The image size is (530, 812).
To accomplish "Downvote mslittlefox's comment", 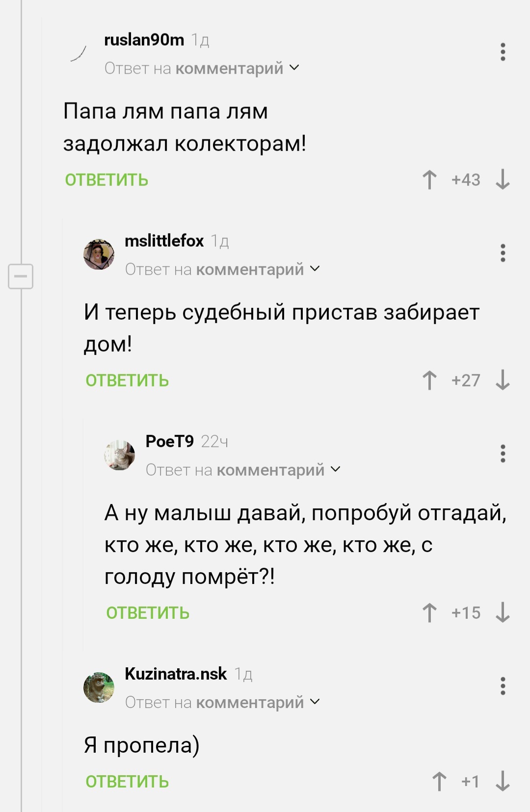I will point(503,381).
